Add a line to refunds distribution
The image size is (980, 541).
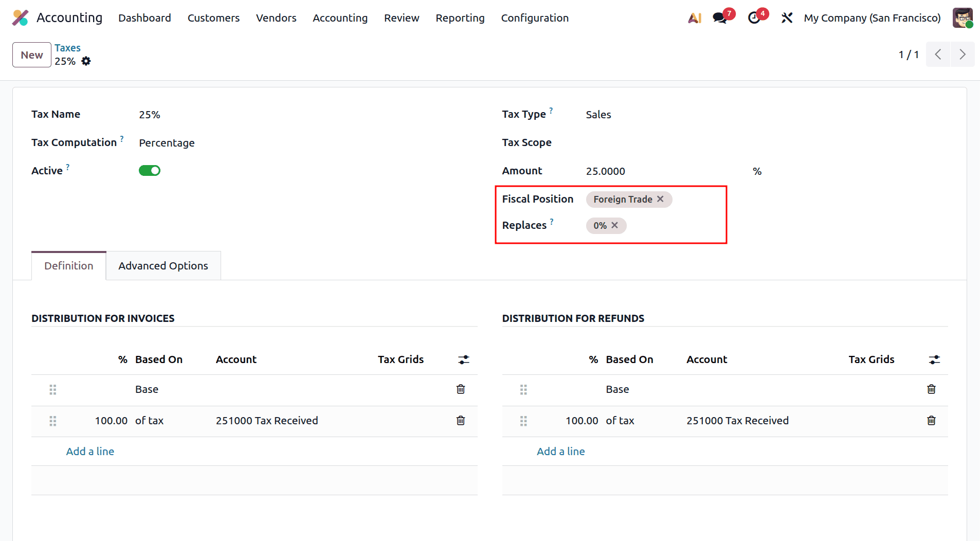tap(560, 452)
